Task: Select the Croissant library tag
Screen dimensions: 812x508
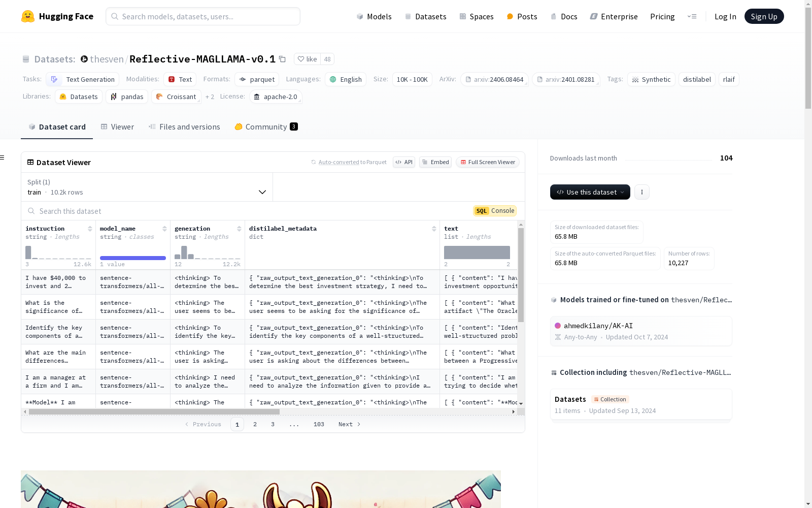Action: point(176,97)
